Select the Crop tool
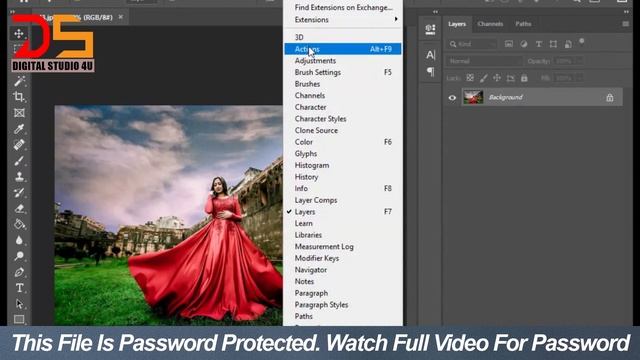The image size is (640, 360). click(19, 97)
